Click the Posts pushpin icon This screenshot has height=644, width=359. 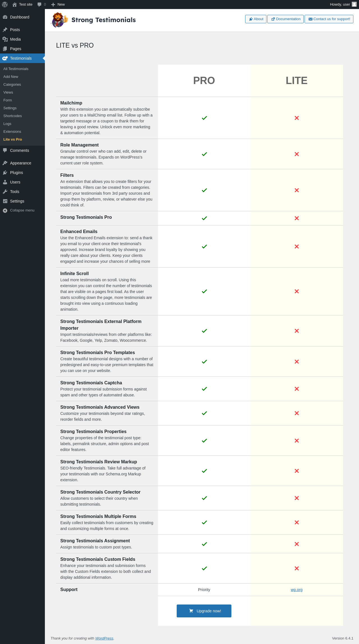pyautogui.click(x=5, y=30)
